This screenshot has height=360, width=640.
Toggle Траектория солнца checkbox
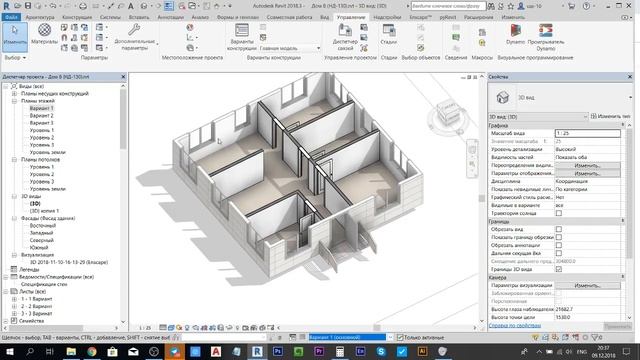point(559,213)
